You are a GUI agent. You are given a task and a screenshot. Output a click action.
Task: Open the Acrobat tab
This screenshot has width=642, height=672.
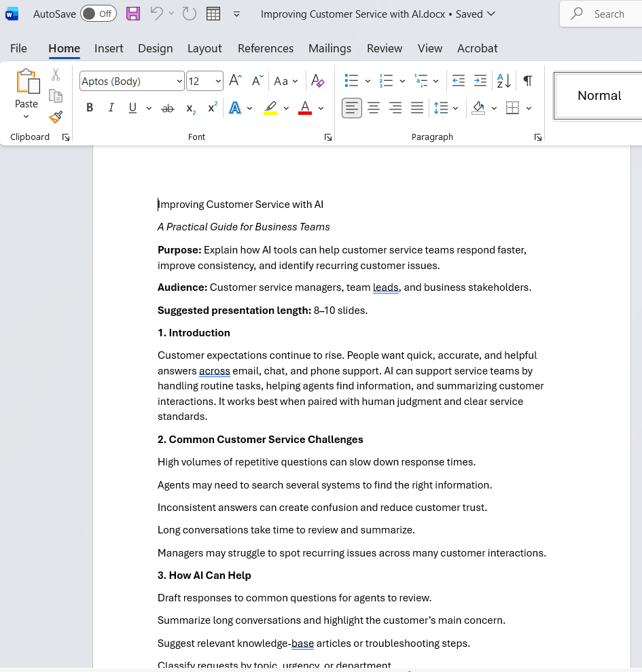(477, 48)
